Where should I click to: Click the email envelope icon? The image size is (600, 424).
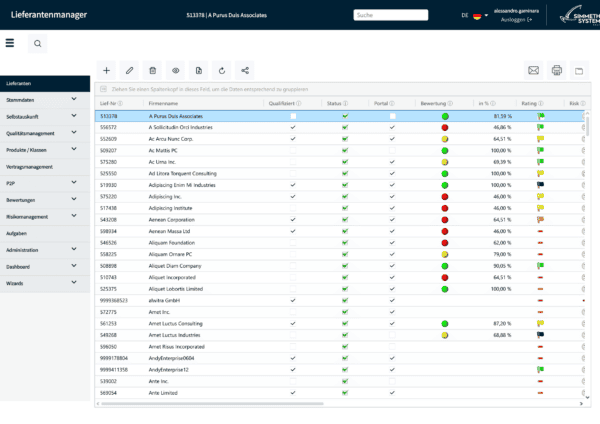534,71
